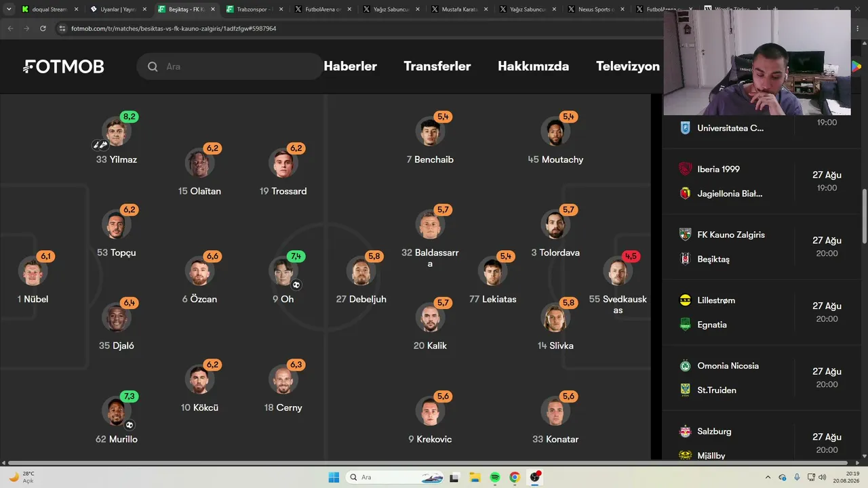Open Yilmaz's player photo
Viewport: 868px width, 488px height.
click(x=117, y=132)
